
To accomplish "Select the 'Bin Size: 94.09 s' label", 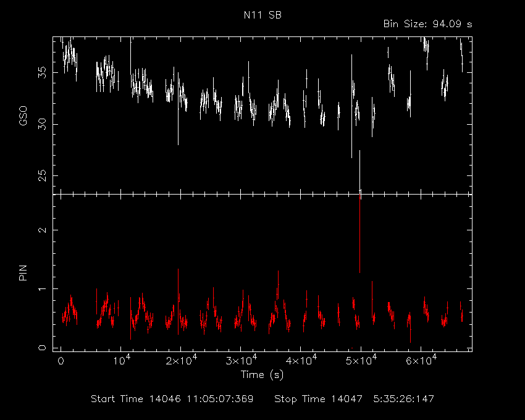I will [427, 24].
